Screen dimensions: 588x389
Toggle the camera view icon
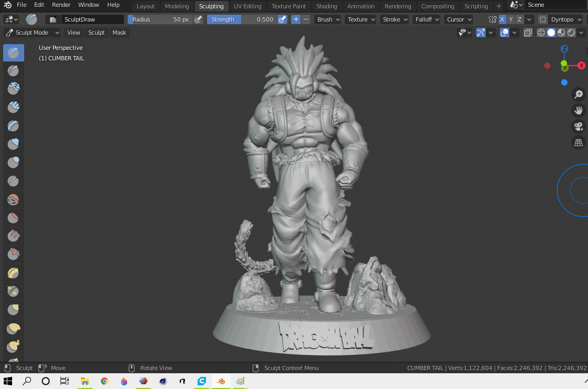point(579,127)
